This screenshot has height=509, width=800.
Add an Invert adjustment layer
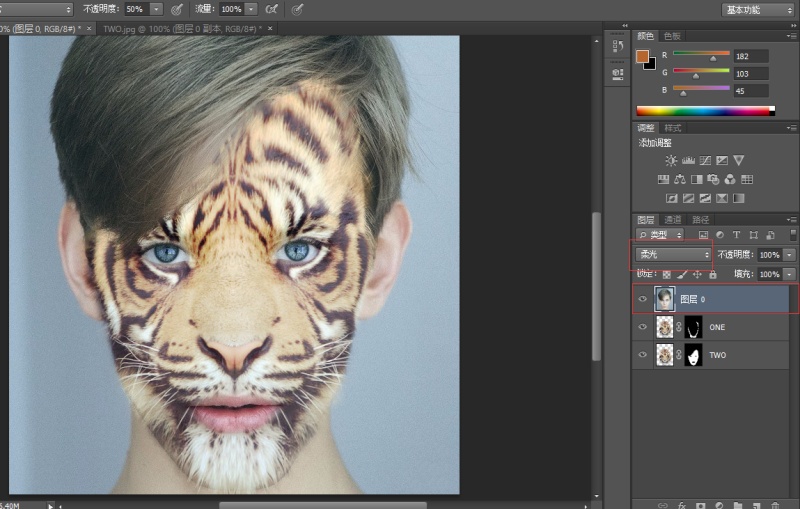671,198
